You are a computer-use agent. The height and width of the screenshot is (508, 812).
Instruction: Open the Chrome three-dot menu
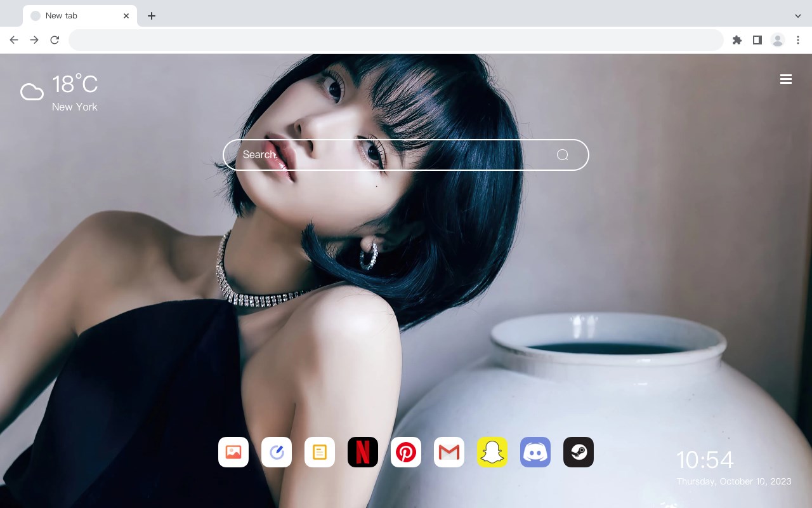coord(798,40)
